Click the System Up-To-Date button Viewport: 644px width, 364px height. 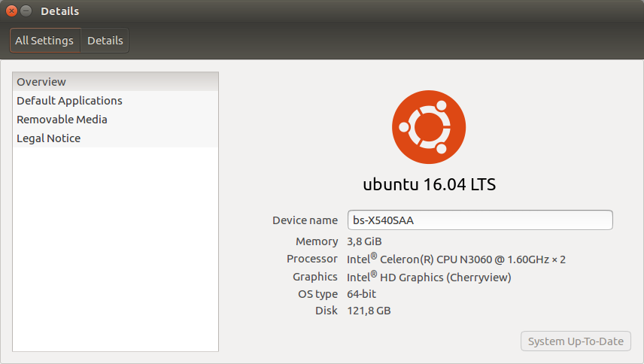point(576,341)
